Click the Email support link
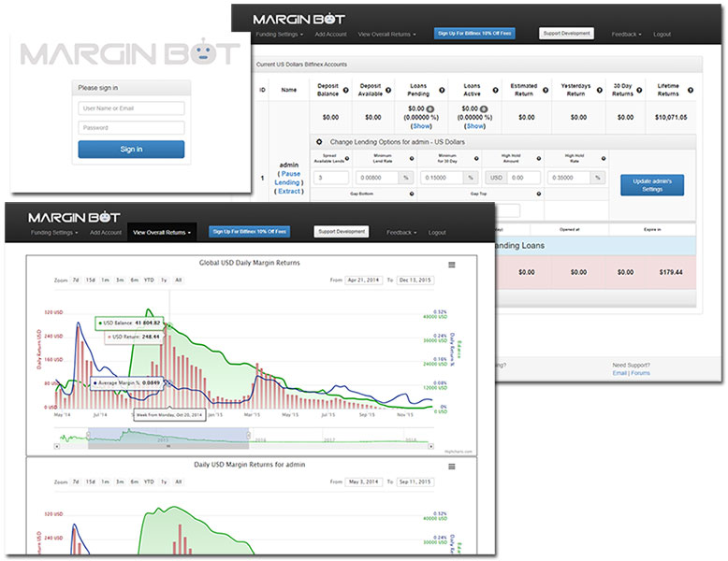 tap(619, 373)
